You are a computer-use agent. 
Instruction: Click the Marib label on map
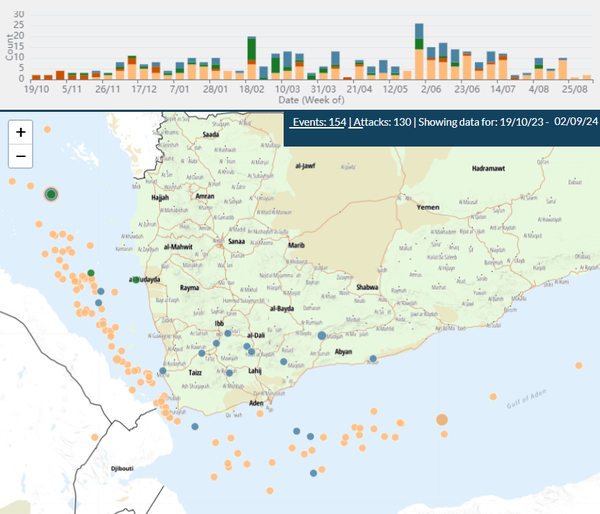[296, 245]
